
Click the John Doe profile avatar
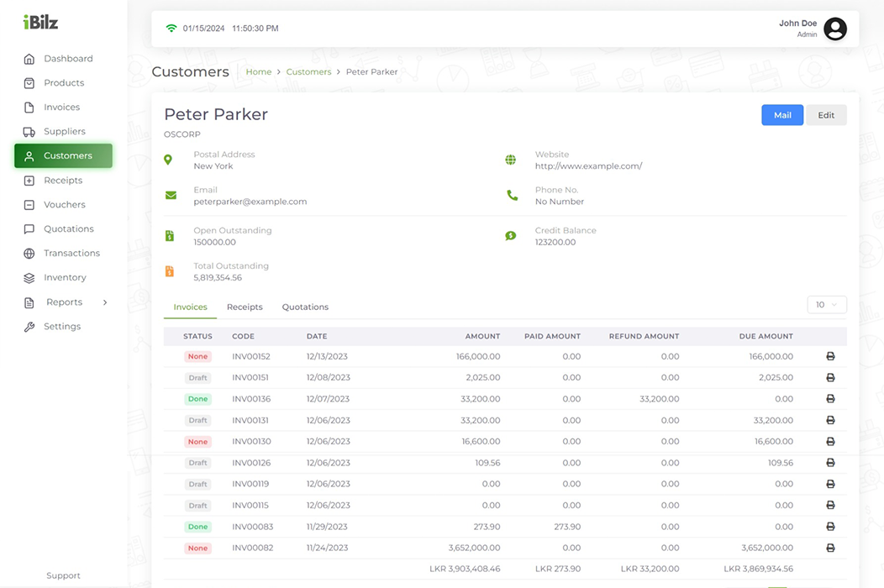coord(834,29)
